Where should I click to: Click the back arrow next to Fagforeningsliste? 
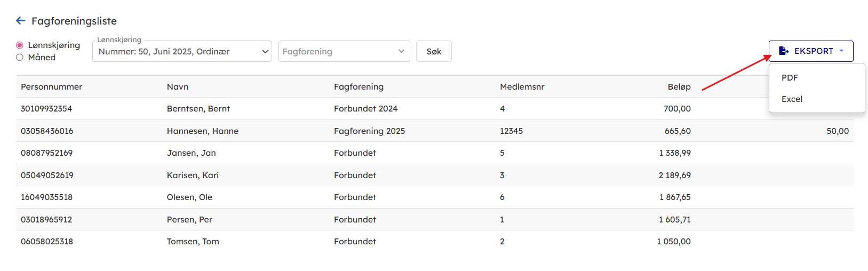pos(21,21)
